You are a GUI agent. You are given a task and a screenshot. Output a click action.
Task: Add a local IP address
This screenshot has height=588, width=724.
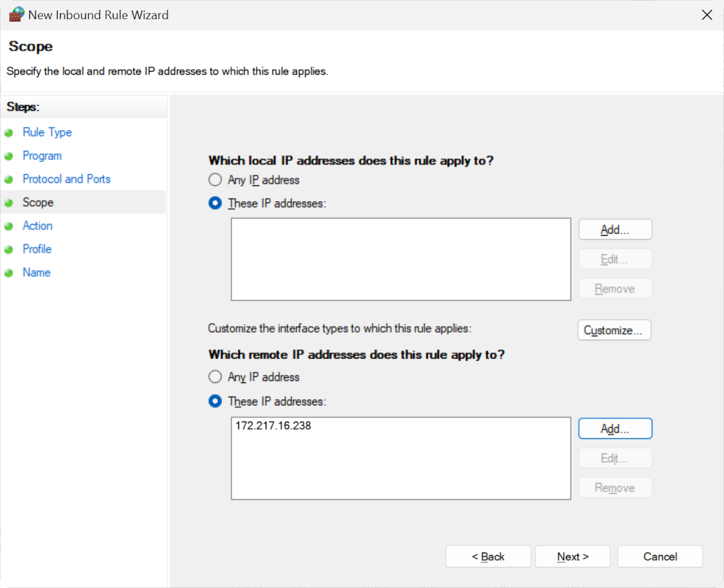[615, 230]
